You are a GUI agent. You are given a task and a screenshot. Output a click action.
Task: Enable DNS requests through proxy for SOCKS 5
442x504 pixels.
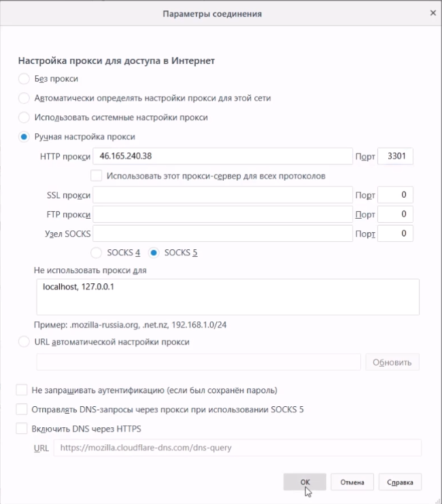point(22,410)
